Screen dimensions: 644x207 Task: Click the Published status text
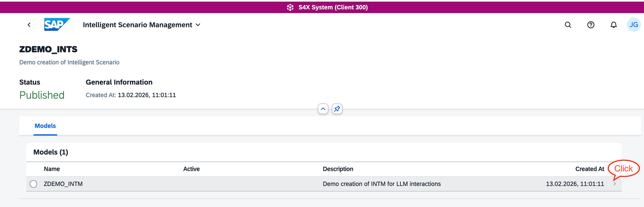point(42,95)
